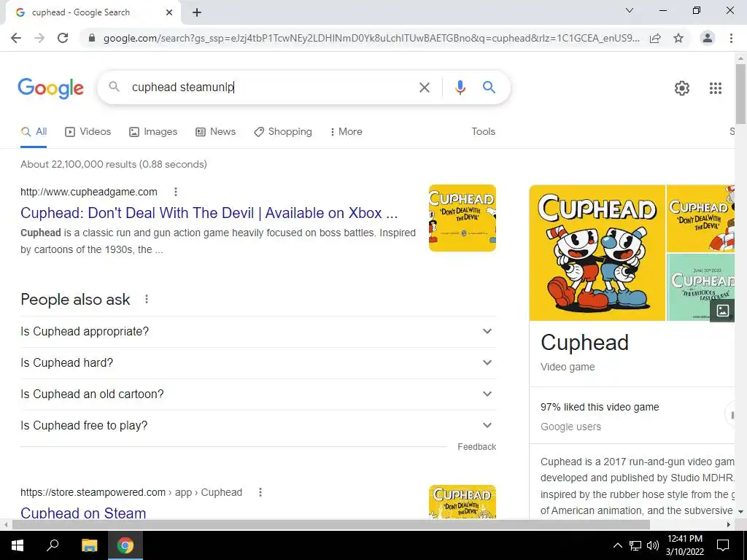The height and width of the screenshot is (560, 747).
Task: Expand 'Is Cuphead free to play?' question
Action: [258, 426]
